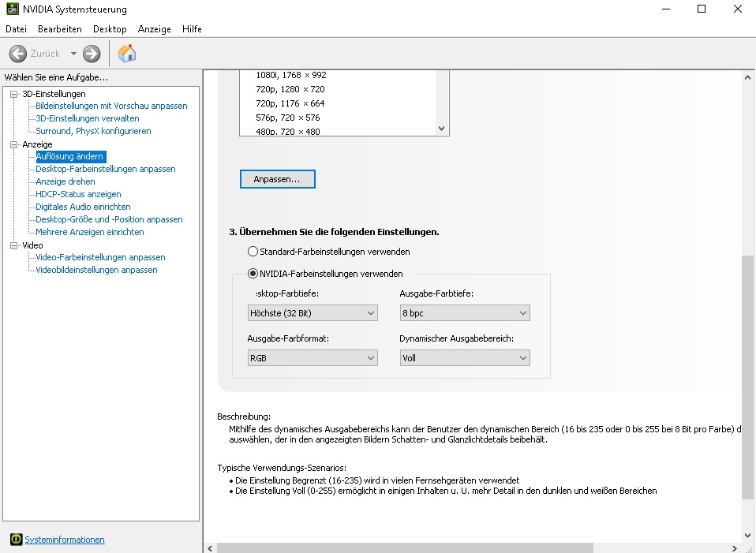Open the Ausgabe-Farbtiefe dropdown
The width and height of the screenshot is (756, 553).
[465, 313]
